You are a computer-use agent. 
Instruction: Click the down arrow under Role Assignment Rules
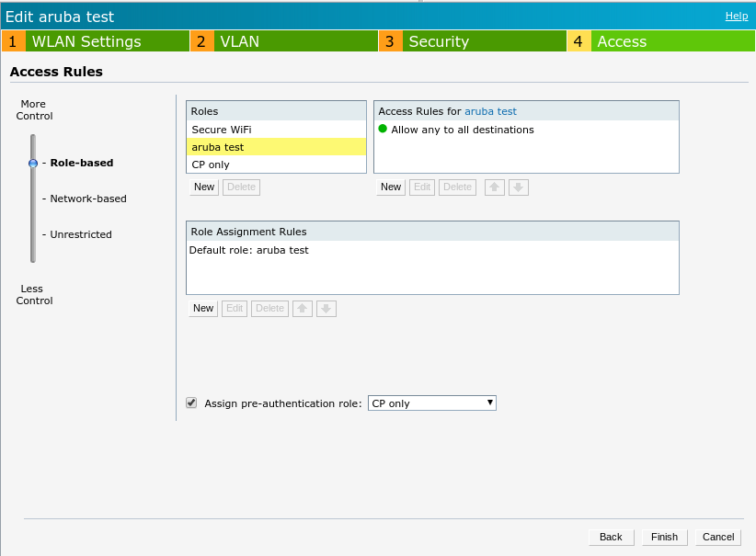(x=326, y=308)
